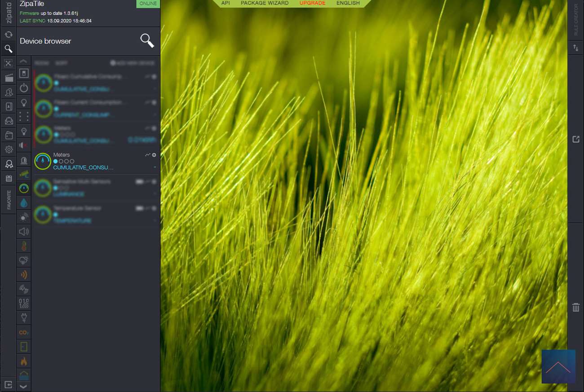Open the gear settings icon in sidebar
584x392 pixels.
click(x=8, y=150)
